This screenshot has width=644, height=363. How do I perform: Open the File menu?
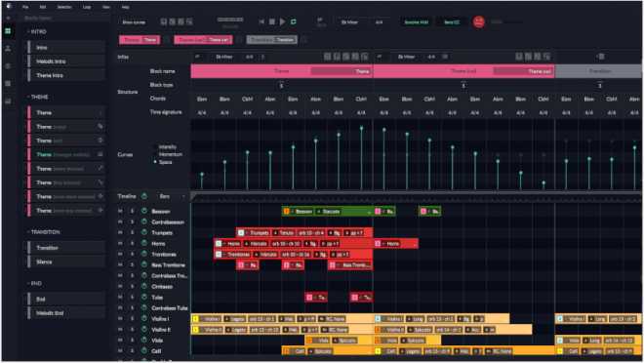coord(25,7)
